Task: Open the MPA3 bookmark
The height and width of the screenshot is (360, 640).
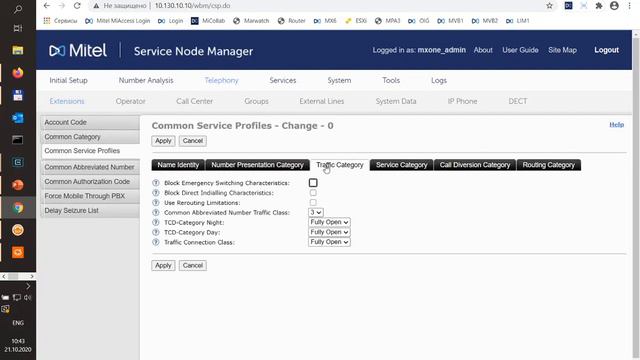Action: 387,21
